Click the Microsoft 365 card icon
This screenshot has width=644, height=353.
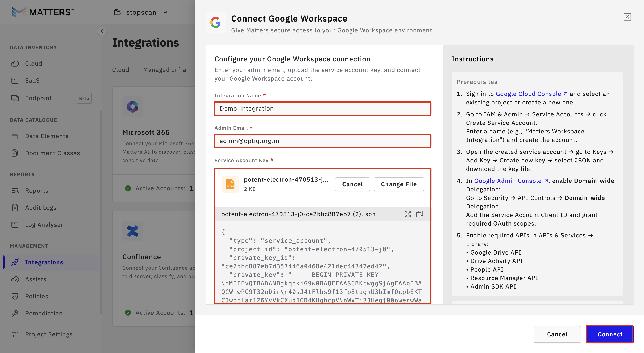point(132,107)
